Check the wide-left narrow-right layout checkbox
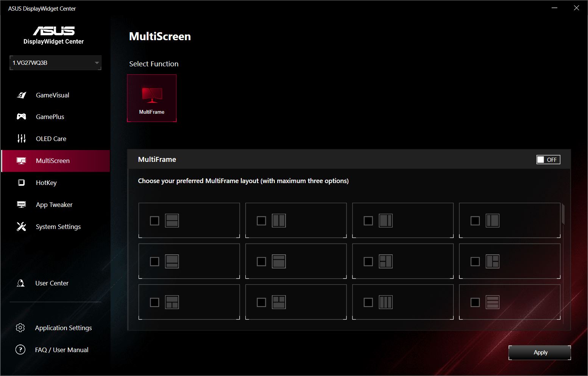 (x=368, y=221)
